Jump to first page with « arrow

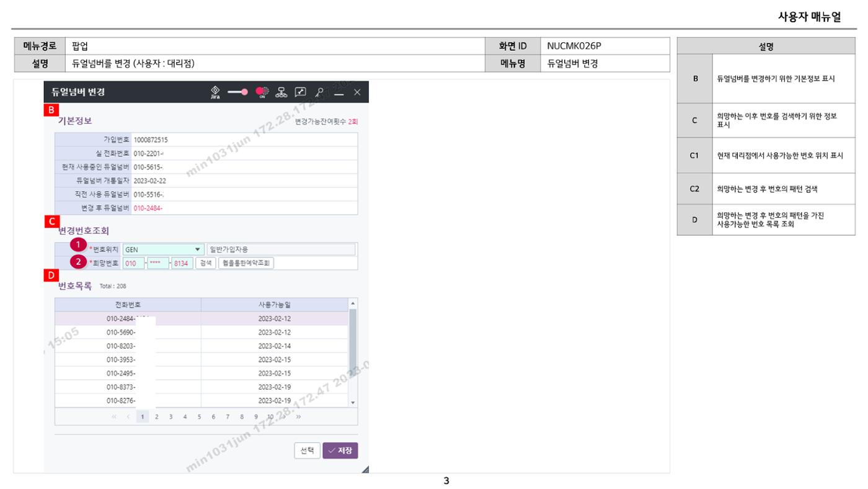pyautogui.click(x=114, y=416)
